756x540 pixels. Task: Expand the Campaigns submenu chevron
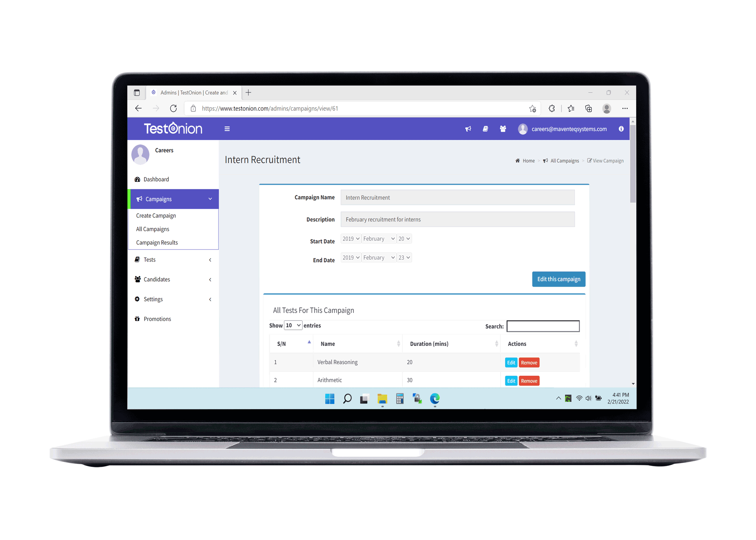[211, 198]
